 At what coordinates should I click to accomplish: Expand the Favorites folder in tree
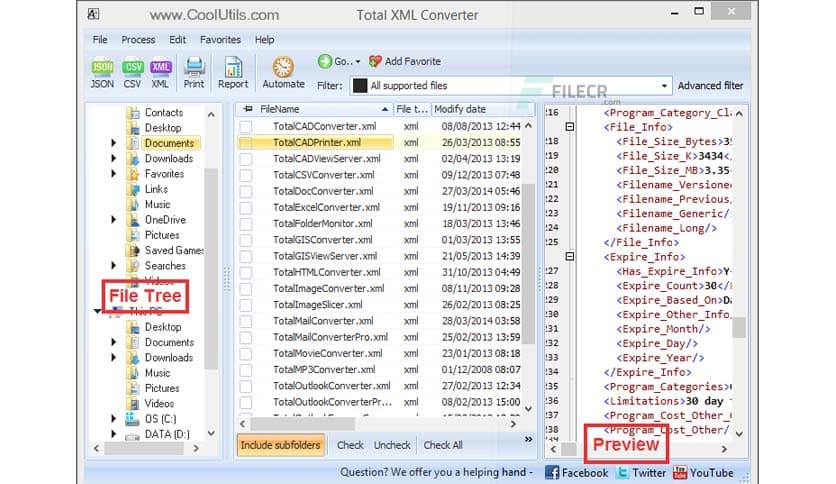[114, 174]
